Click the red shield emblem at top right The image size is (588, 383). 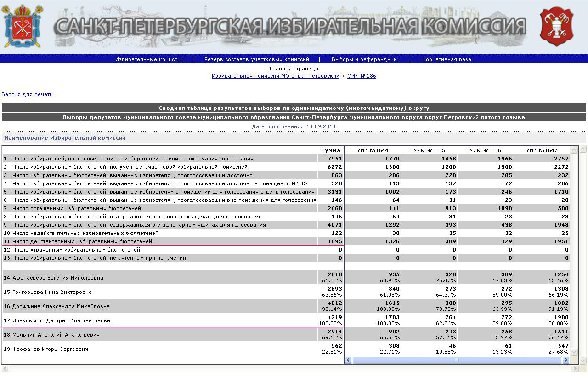556,26
